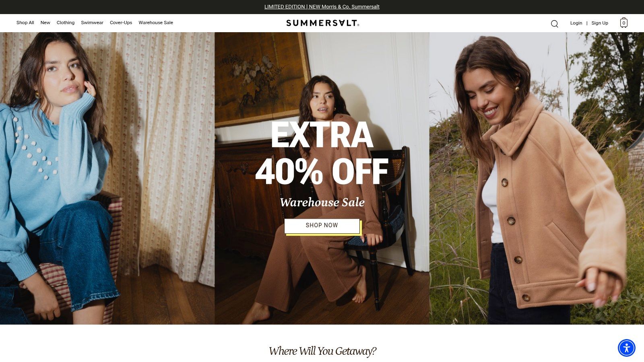Open the shopping bag cart icon
The width and height of the screenshot is (644, 362).
(x=623, y=23)
